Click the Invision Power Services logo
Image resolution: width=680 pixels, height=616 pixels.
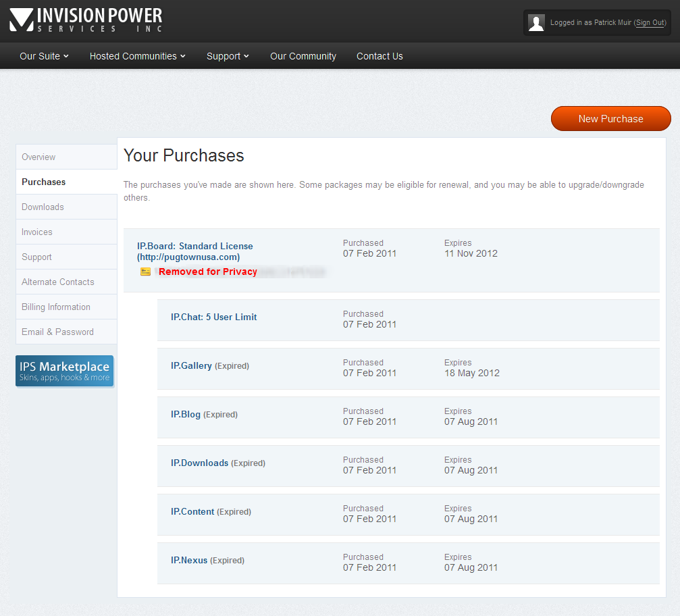click(86, 20)
